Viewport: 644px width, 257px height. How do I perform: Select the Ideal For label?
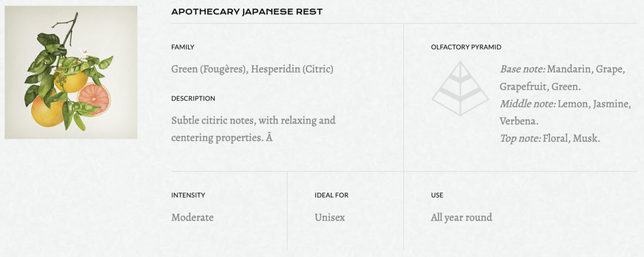tap(331, 195)
